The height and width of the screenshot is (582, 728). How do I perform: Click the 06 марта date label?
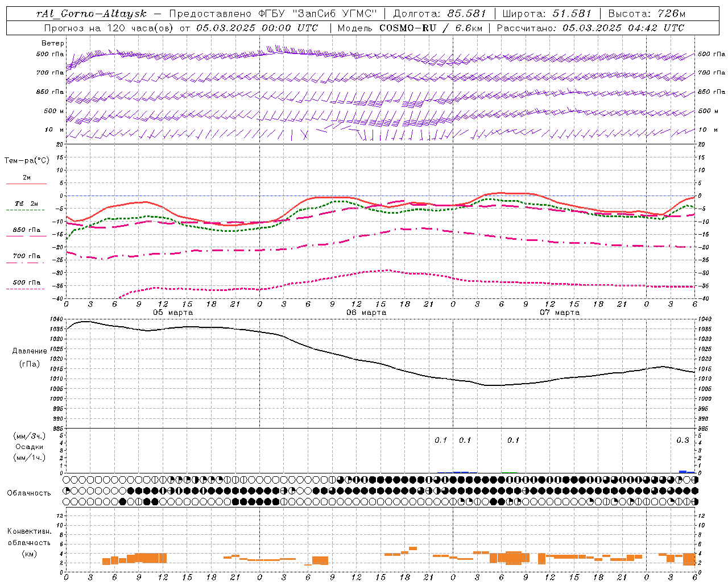[x=366, y=313]
